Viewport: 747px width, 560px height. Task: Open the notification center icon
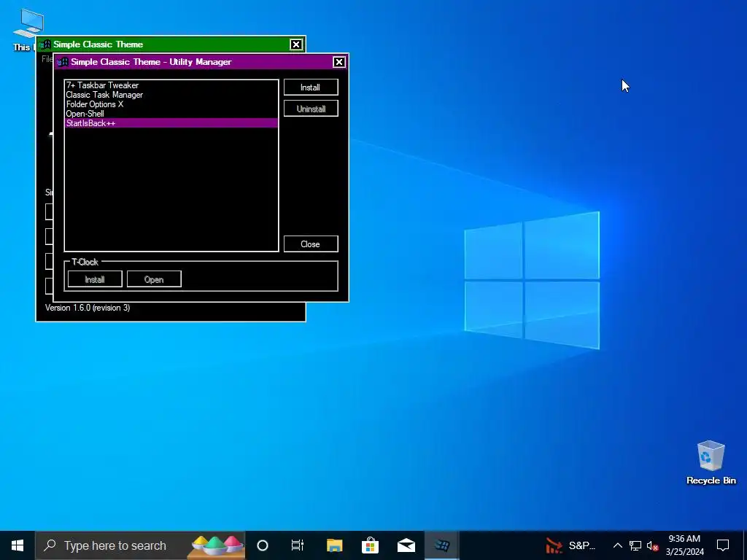coord(723,545)
